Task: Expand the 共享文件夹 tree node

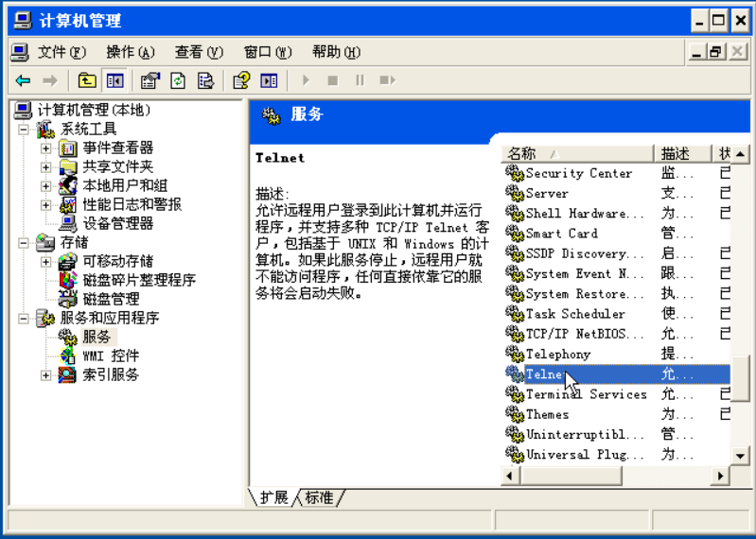Action: pos(45,167)
